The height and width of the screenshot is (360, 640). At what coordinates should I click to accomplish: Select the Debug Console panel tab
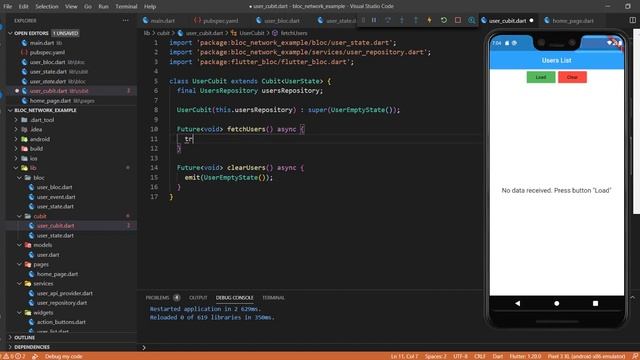pos(235,298)
